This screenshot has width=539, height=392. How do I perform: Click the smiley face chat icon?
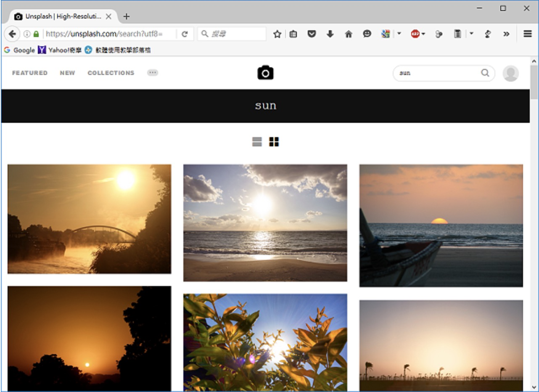(x=367, y=34)
